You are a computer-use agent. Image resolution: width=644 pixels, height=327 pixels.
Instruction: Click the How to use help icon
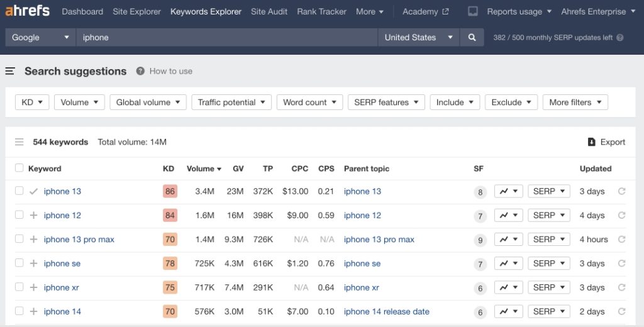(x=140, y=71)
